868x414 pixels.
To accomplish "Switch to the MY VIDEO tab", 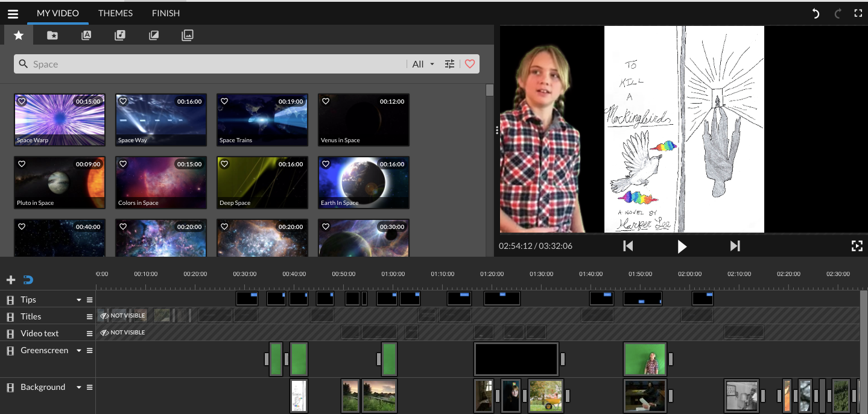I will pyautogui.click(x=58, y=13).
